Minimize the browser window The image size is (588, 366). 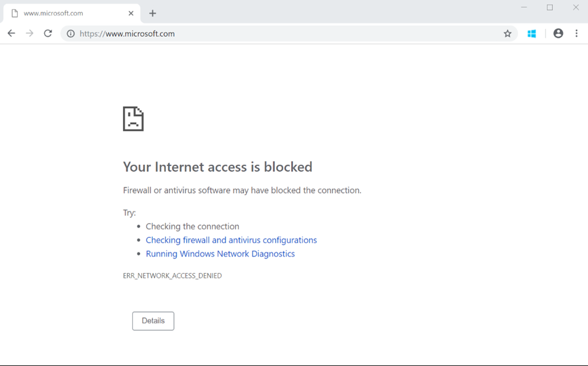click(x=524, y=7)
